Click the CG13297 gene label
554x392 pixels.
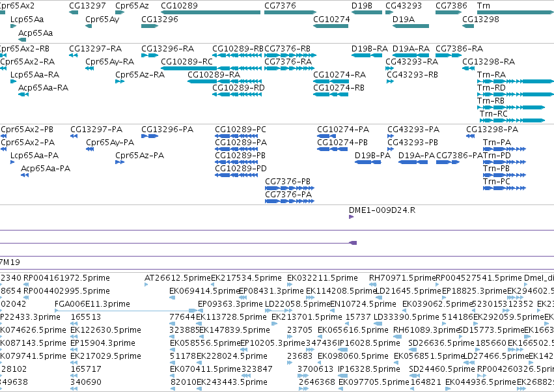pyautogui.click(x=87, y=6)
